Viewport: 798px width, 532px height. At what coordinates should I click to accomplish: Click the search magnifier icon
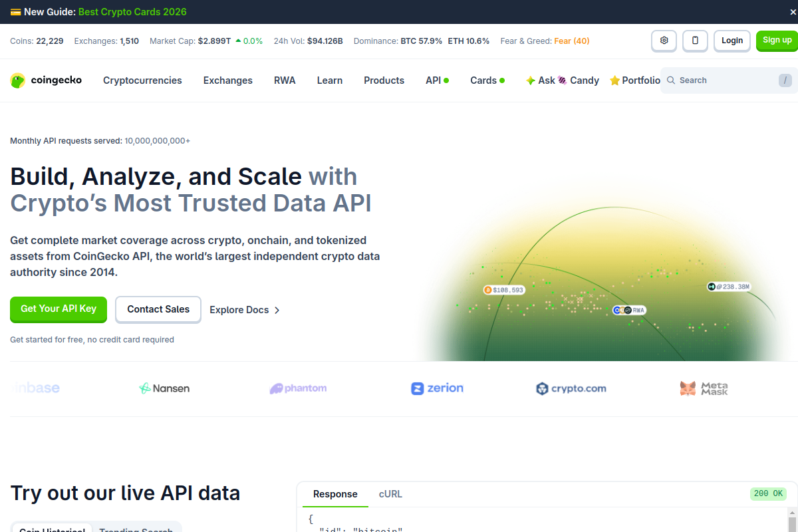pyautogui.click(x=672, y=80)
